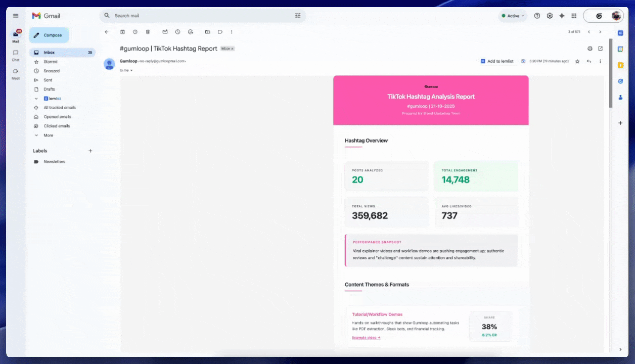
Task: Open the Mail section in the left rail
Action: tap(16, 36)
